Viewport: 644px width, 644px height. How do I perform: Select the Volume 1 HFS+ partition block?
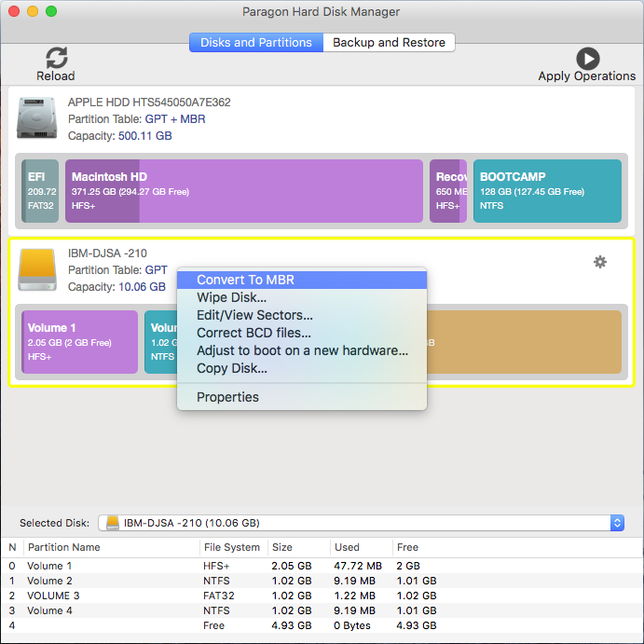coord(79,342)
